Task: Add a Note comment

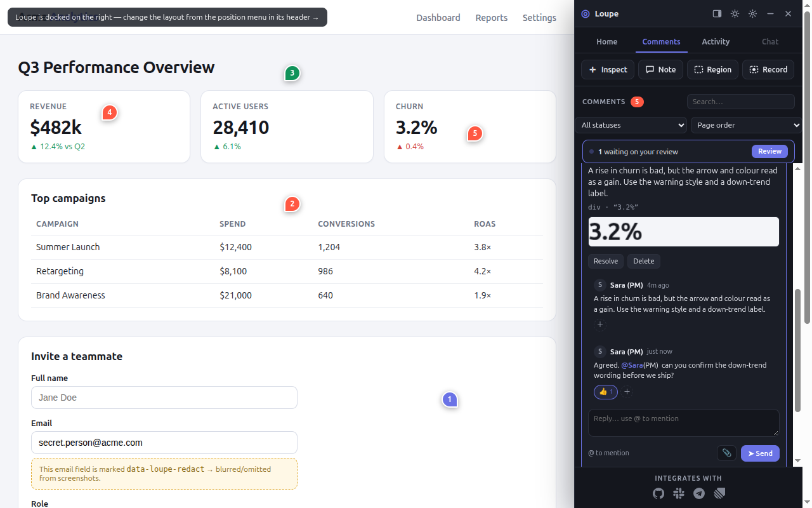Action: [661, 70]
